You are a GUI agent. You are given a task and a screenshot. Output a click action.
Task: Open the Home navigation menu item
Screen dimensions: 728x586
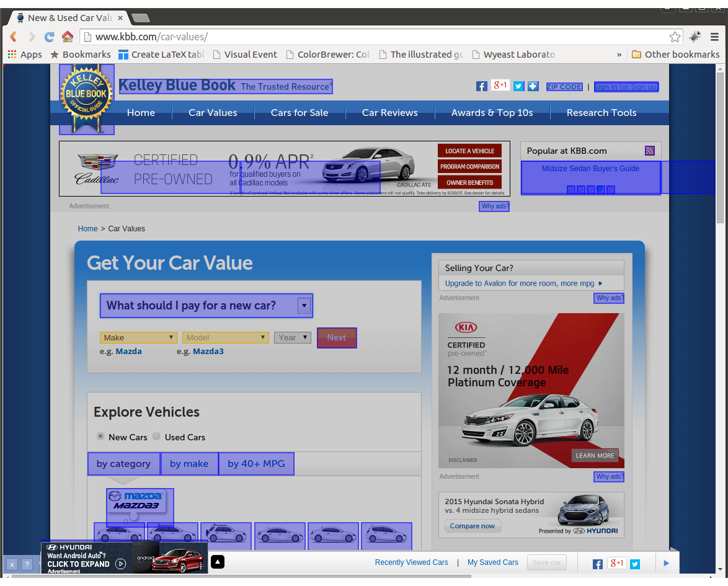pos(141,113)
